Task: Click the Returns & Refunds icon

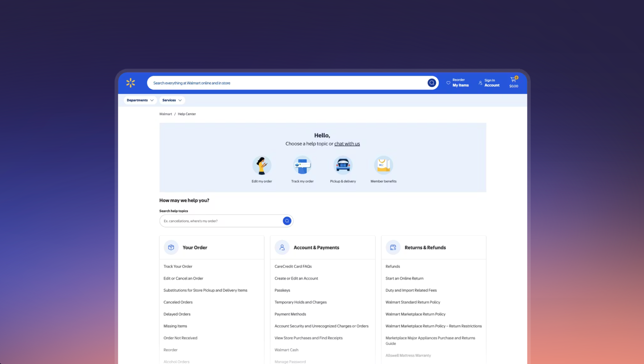Action: [393, 247]
